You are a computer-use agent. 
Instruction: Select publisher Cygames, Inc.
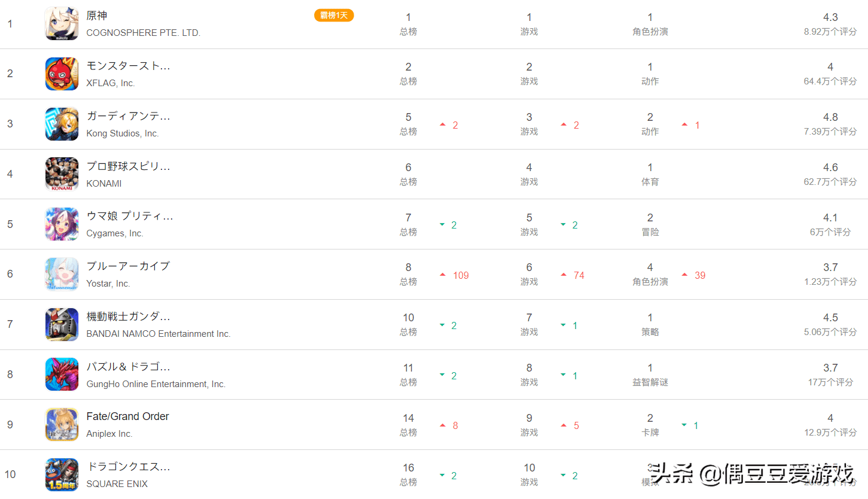tap(115, 233)
